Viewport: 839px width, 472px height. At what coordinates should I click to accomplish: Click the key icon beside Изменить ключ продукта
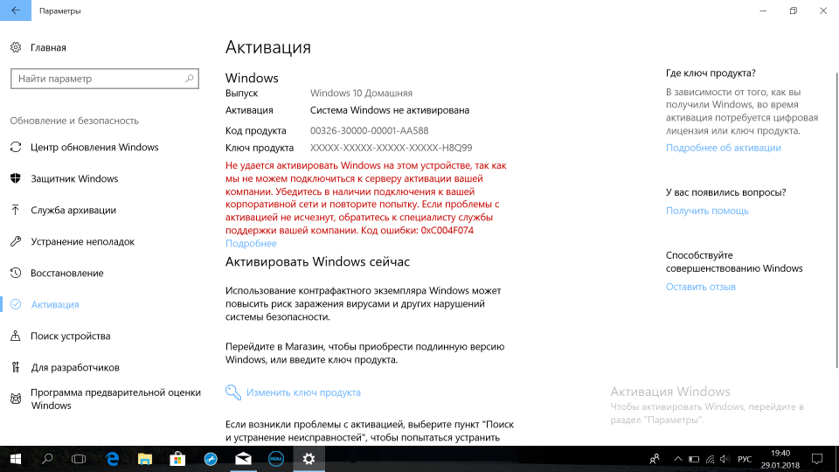(233, 392)
